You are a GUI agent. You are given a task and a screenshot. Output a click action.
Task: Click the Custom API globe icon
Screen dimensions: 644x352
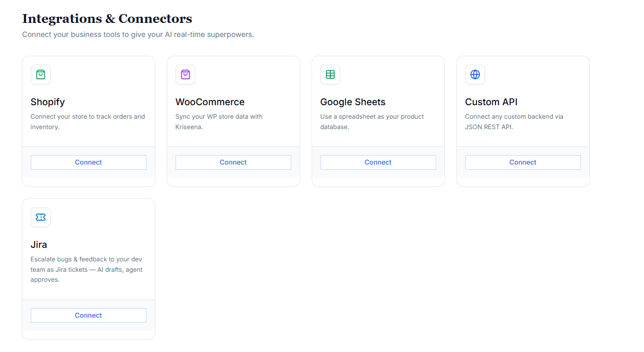click(x=475, y=74)
